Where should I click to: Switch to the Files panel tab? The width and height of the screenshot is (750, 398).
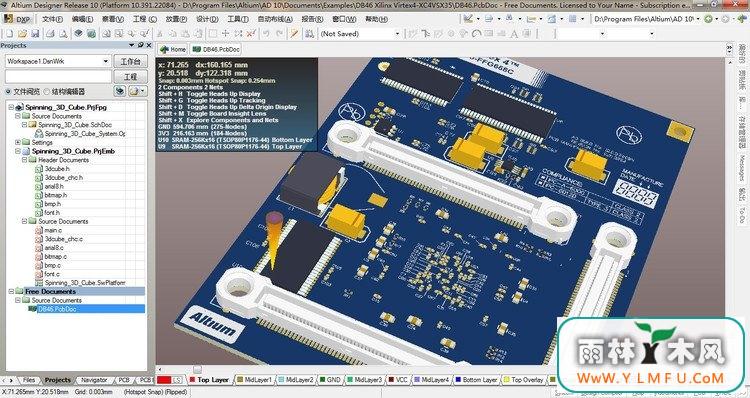[x=29, y=380]
